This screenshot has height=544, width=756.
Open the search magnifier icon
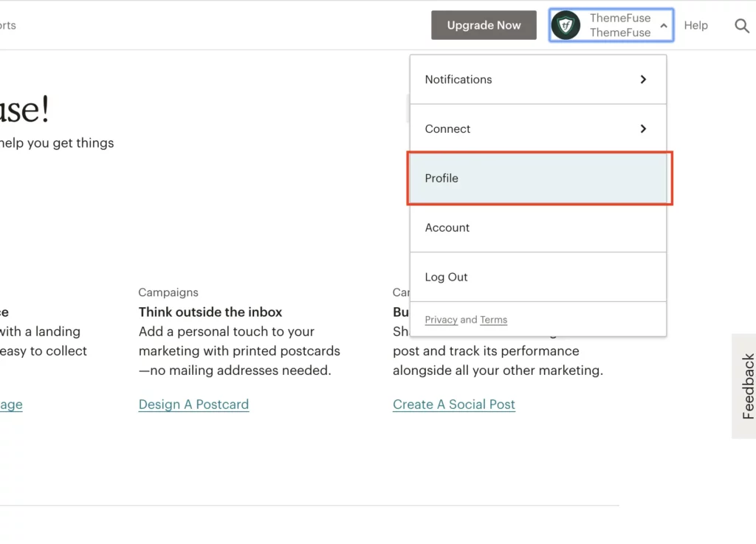(742, 25)
